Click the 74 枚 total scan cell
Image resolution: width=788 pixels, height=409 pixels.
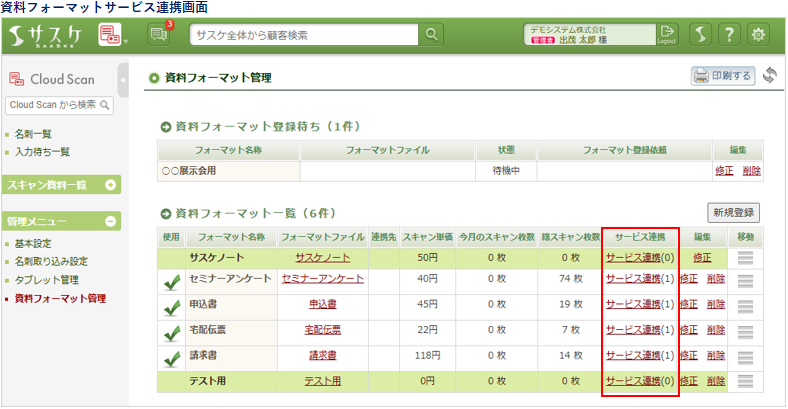click(570, 279)
